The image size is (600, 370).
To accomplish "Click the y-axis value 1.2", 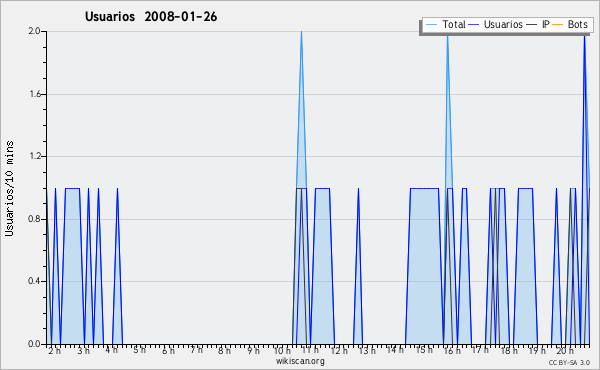I will [x=34, y=156].
